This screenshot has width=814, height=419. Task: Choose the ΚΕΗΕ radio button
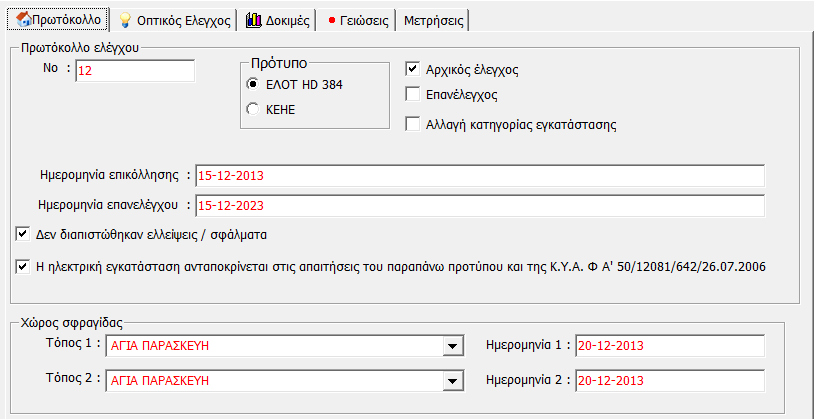coord(252,109)
